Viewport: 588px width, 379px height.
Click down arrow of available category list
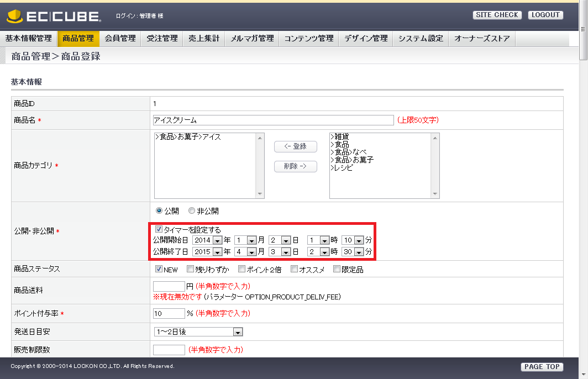(435, 194)
